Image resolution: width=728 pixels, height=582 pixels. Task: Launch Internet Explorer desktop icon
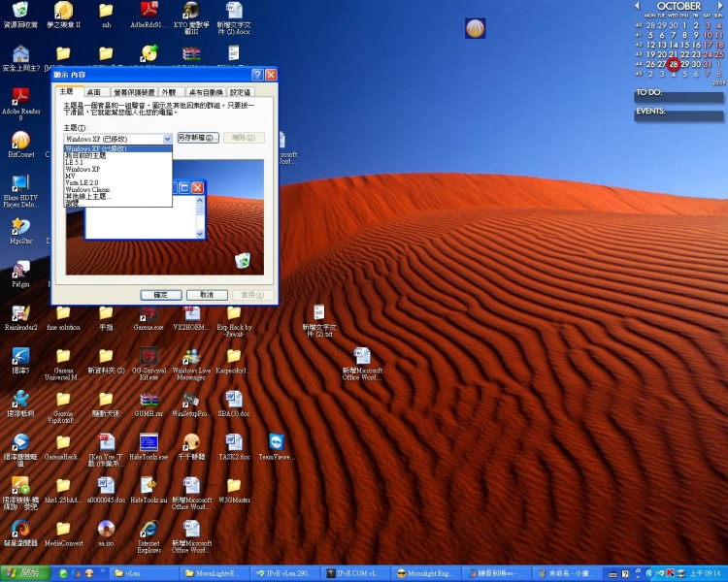pyautogui.click(x=149, y=531)
